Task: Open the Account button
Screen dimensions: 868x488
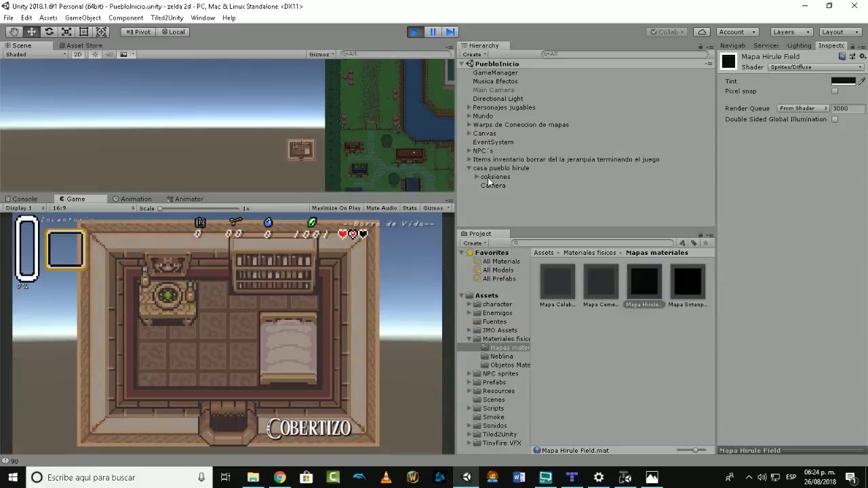Action: click(x=737, y=32)
